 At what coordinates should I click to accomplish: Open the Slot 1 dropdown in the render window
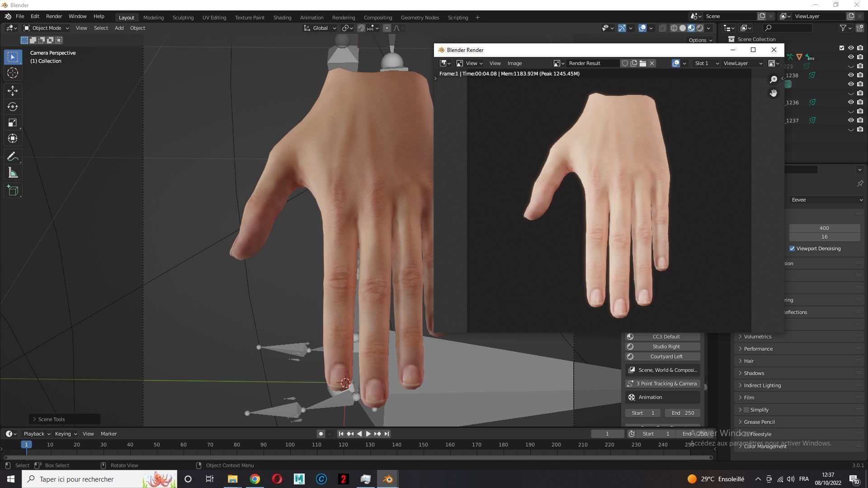point(707,63)
